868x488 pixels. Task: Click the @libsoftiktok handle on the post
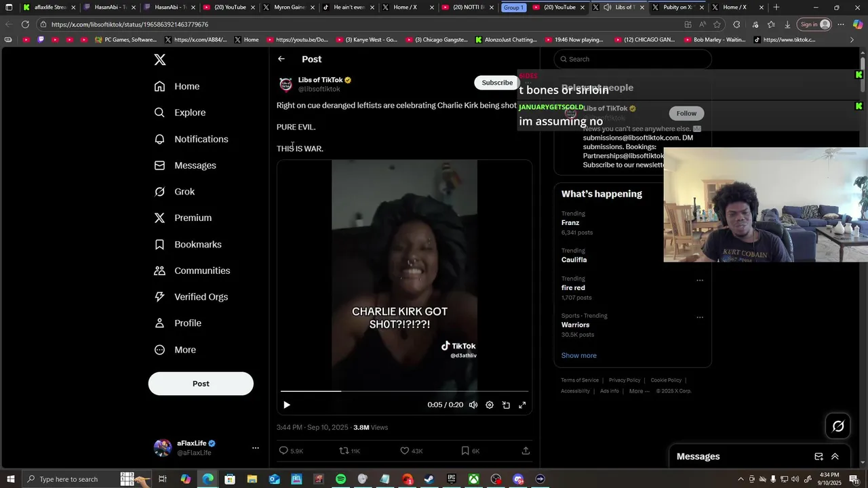pyautogui.click(x=319, y=89)
